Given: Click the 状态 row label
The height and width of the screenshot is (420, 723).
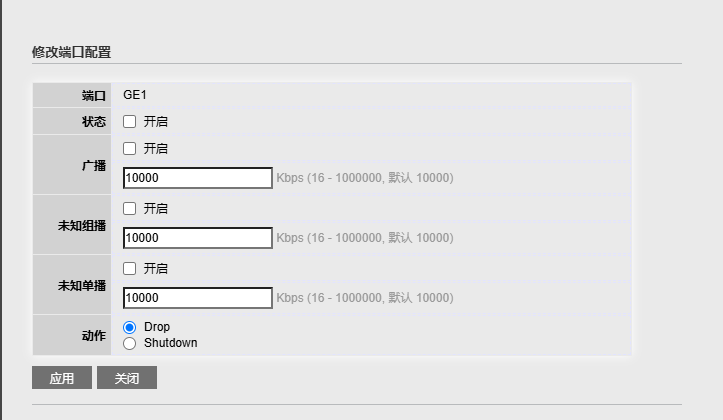Looking at the screenshot, I should coord(94,122).
